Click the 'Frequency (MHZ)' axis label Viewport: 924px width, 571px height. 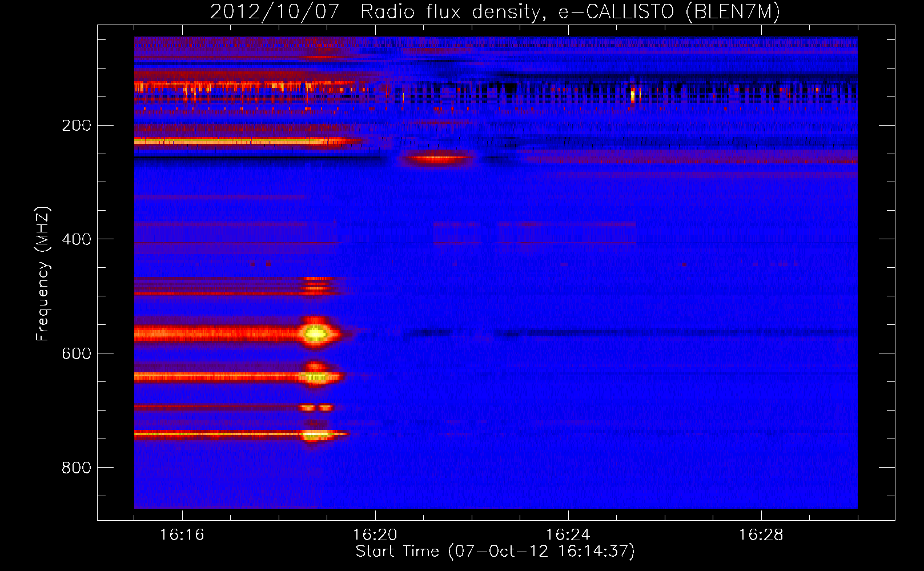coord(42,274)
